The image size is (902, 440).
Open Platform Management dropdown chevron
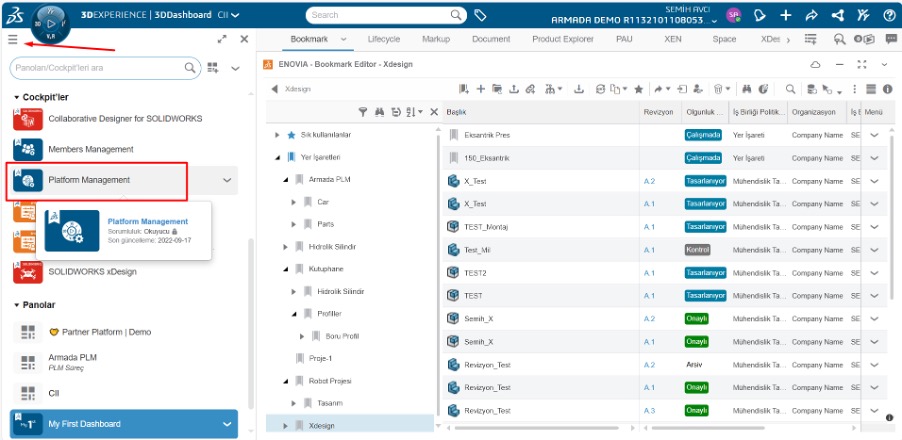click(x=227, y=180)
